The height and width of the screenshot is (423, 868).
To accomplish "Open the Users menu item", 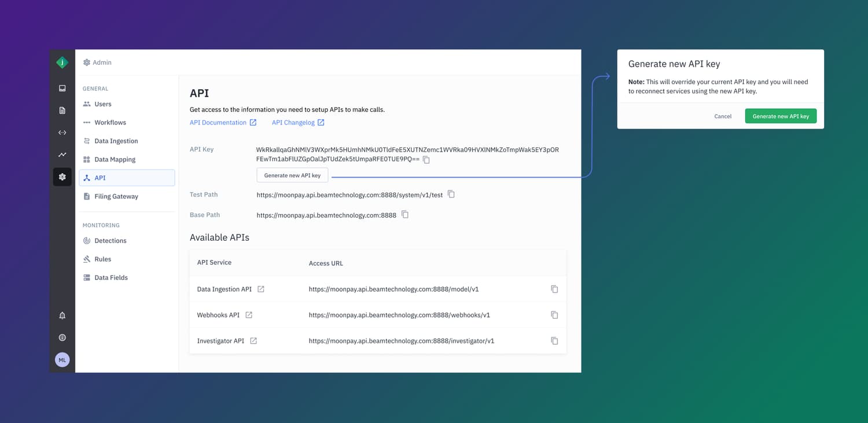I will coord(127,104).
